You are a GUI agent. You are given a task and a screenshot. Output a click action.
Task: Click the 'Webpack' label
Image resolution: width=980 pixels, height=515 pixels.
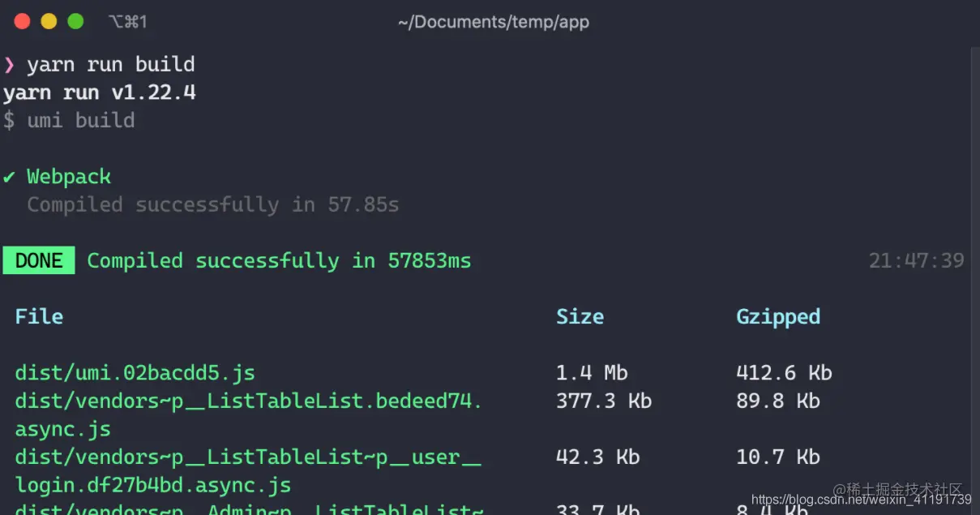point(69,177)
